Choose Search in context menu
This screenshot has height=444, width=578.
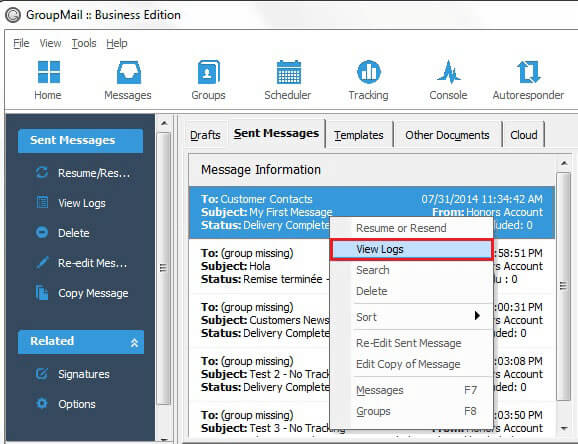pyautogui.click(x=411, y=270)
